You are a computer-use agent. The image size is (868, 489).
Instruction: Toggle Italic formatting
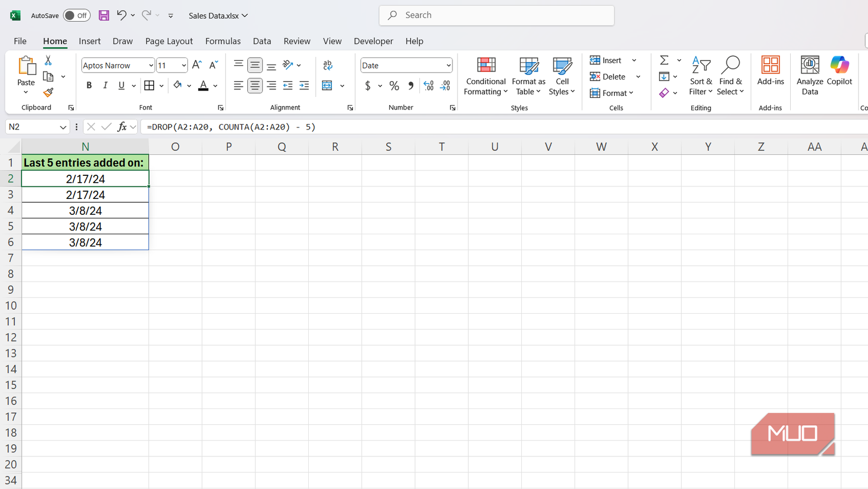click(105, 85)
